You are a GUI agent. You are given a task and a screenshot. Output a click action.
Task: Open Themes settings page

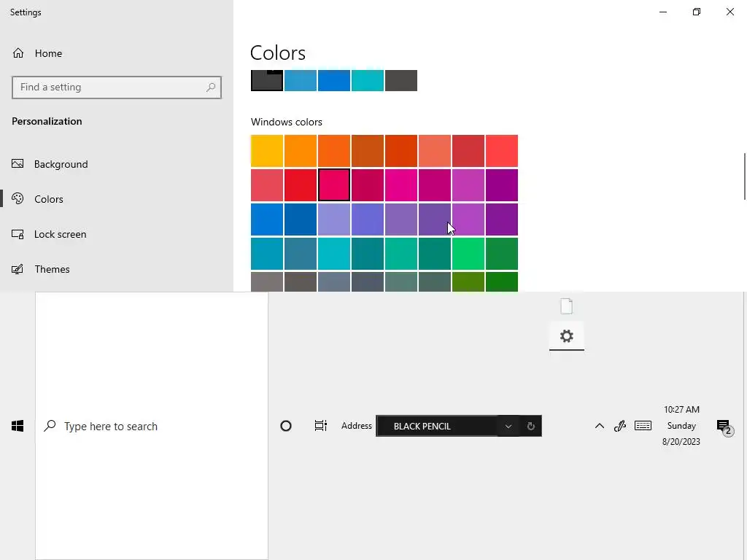52,269
